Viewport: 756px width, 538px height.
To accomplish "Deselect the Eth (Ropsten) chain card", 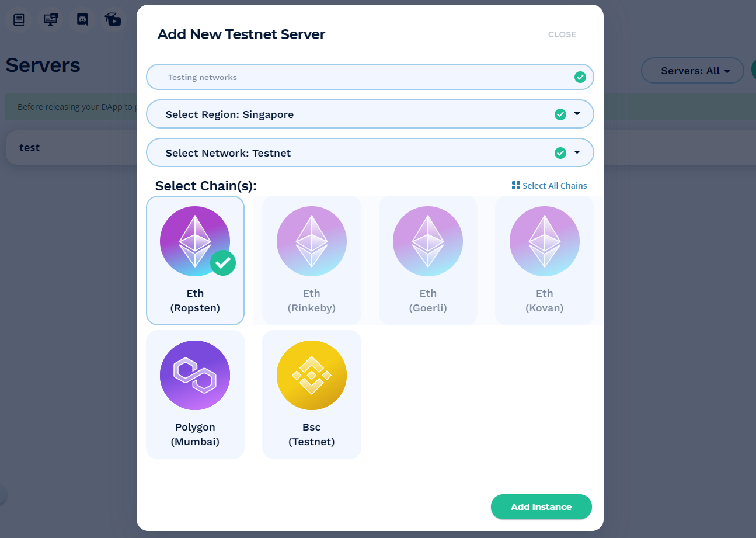I will (x=195, y=261).
